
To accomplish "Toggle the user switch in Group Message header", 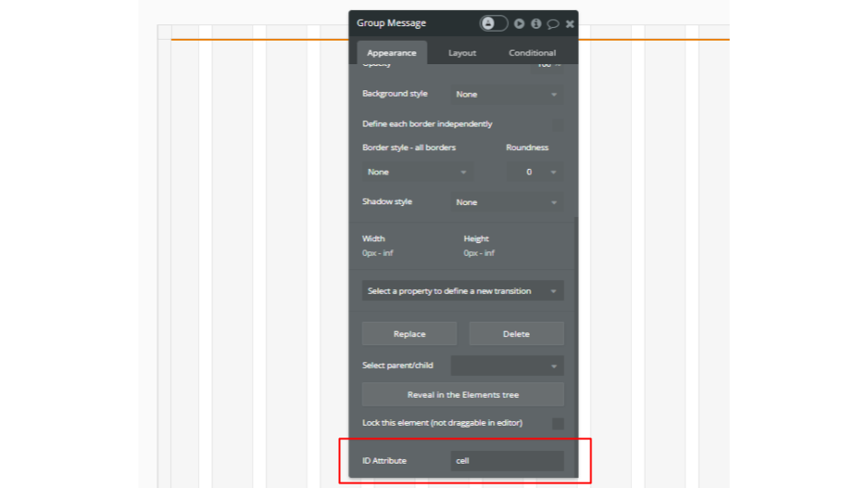I will pos(494,23).
